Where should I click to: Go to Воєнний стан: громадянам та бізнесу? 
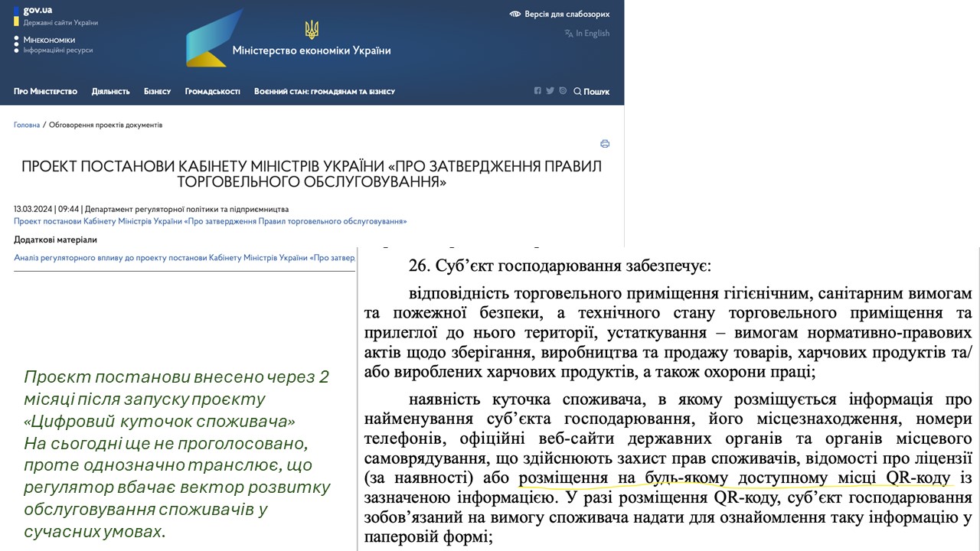coord(324,91)
